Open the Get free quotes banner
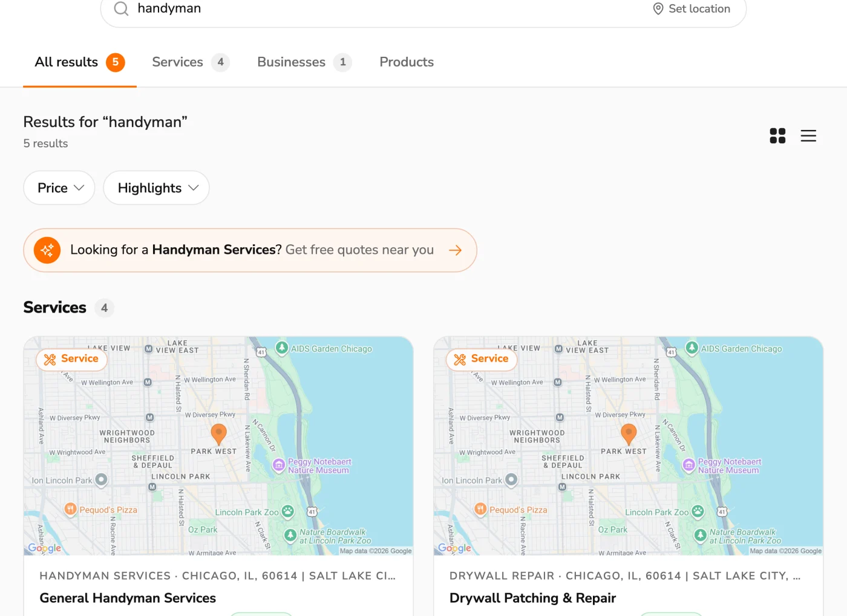The height and width of the screenshot is (616, 847). (x=250, y=250)
